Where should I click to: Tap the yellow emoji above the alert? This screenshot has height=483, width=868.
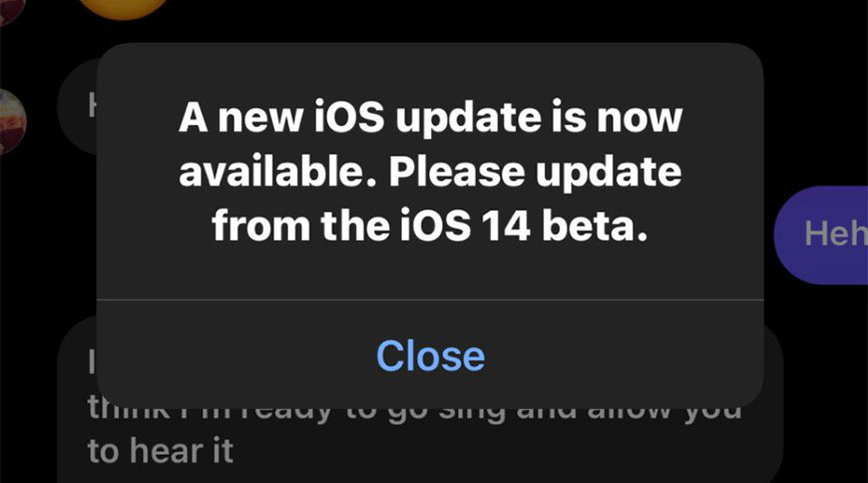[x=123, y=8]
